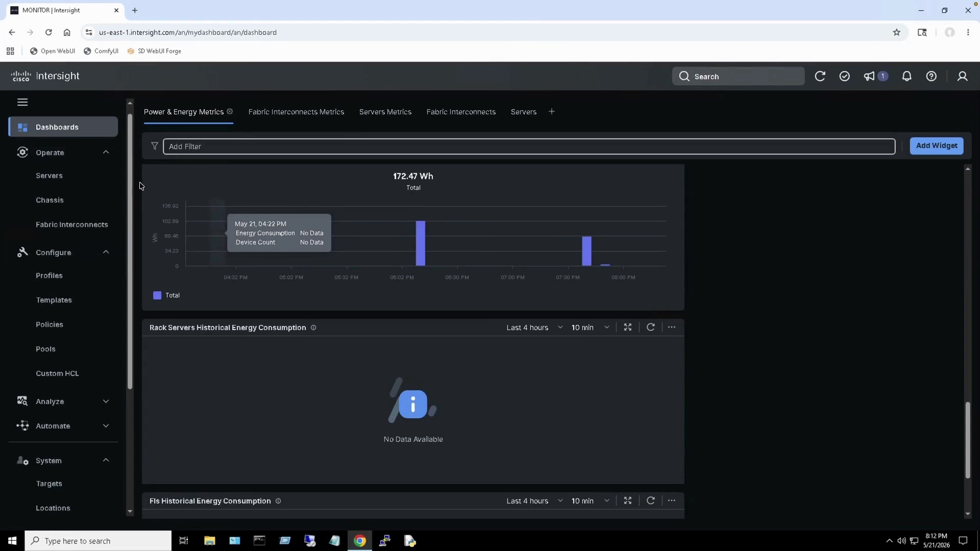Open announcements megaphone icon

click(x=869, y=77)
